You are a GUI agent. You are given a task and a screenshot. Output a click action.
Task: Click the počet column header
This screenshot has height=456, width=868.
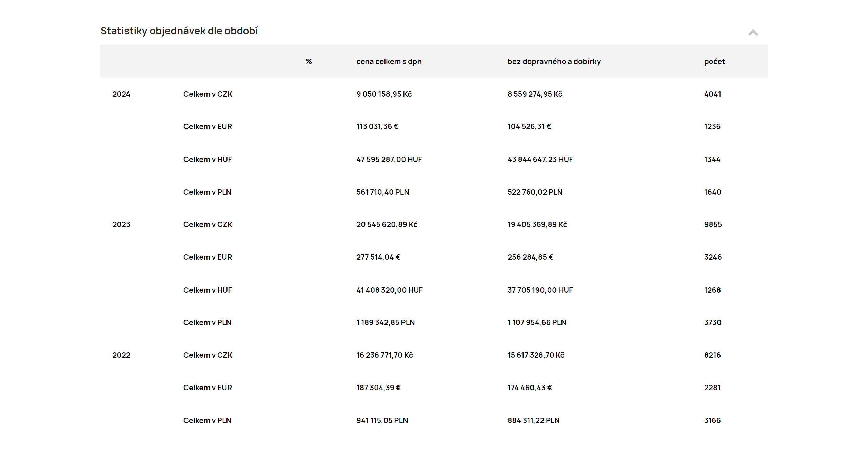click(714, 61)
